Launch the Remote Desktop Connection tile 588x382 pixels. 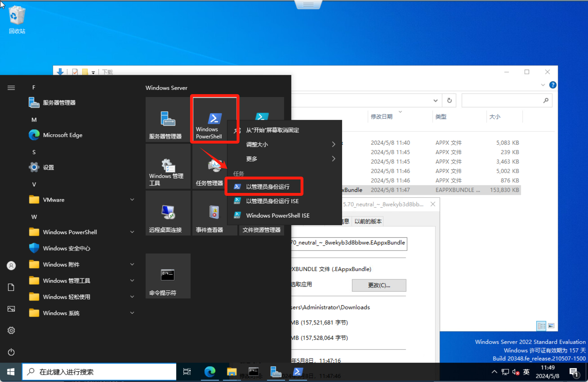(168, 213)
